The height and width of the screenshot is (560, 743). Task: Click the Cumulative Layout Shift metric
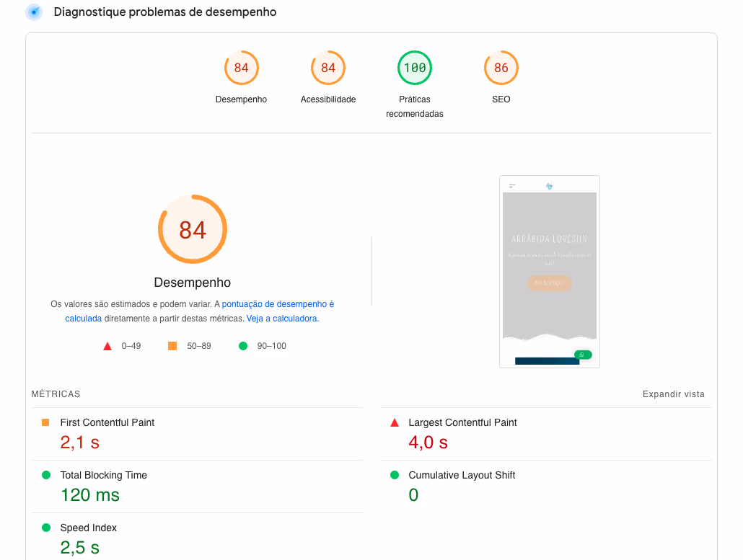[x=462, y=475]
